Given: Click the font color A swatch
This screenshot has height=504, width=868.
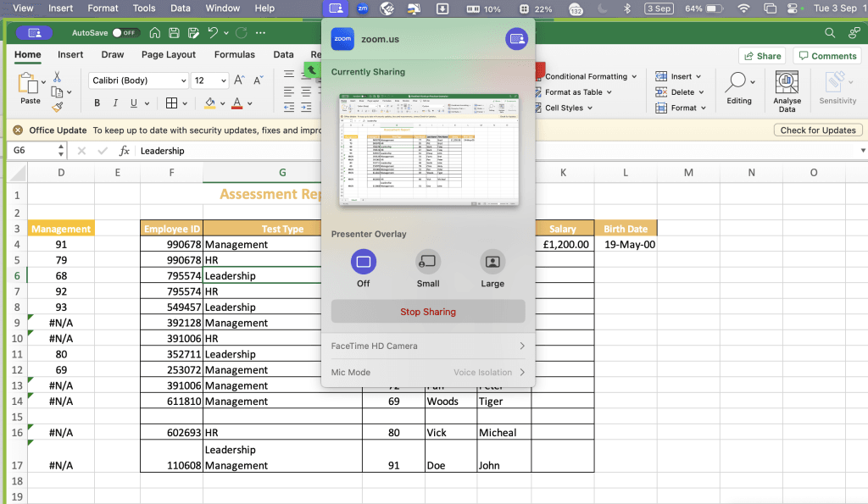Looking at the screenshot, I should tap(237, 102).
